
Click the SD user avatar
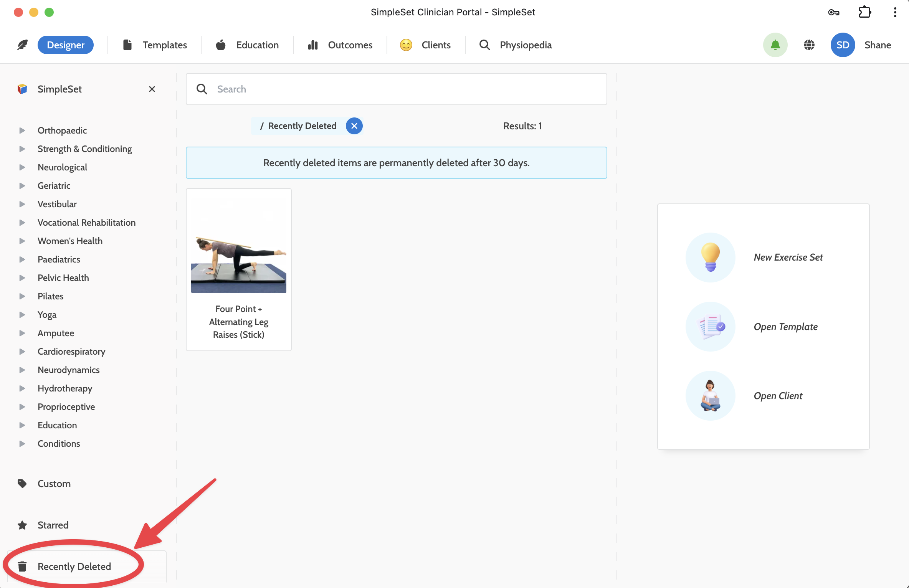coord(843,45)
